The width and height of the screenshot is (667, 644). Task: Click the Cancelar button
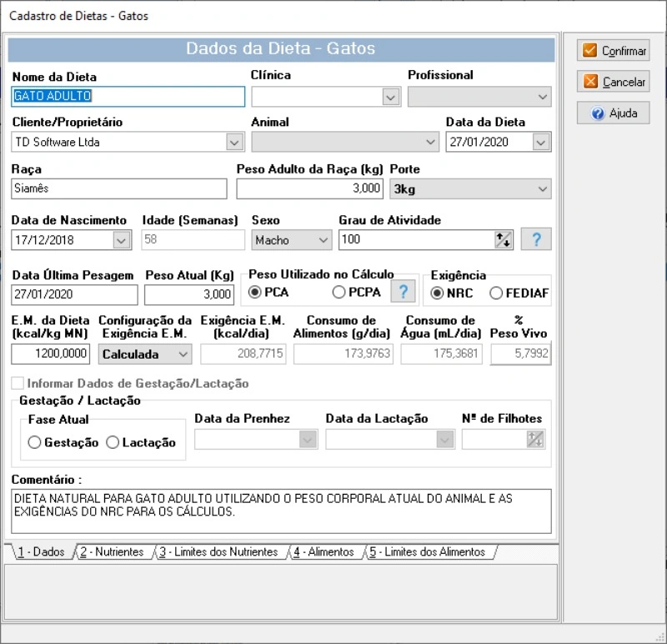point(613,81)
